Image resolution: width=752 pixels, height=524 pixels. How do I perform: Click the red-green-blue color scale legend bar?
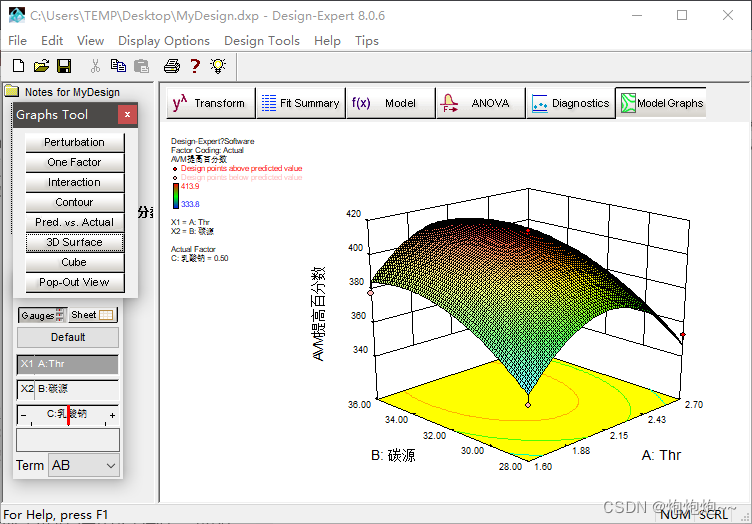click(x=176, y=196)
